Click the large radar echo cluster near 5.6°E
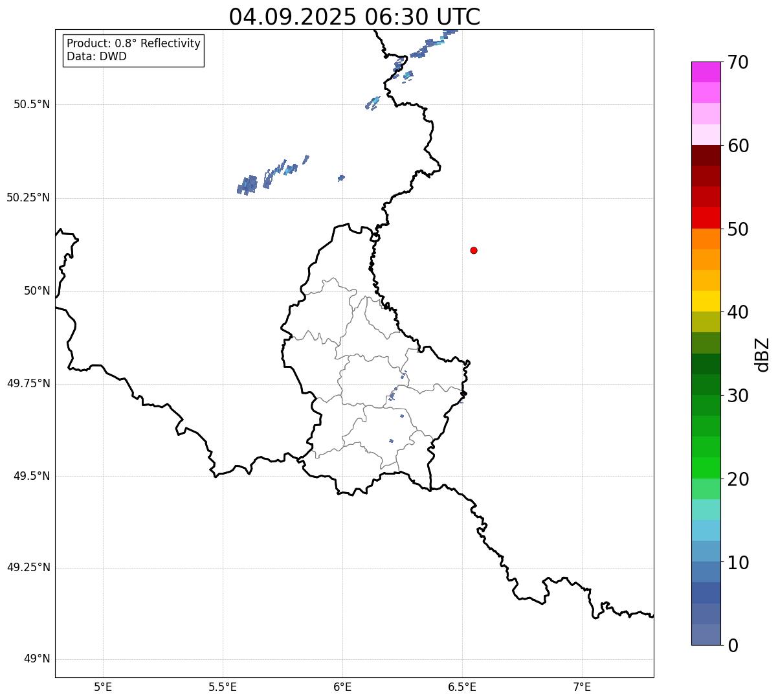Image resolution: width=778 pixels, height=700 pixels. coord(248,185)
